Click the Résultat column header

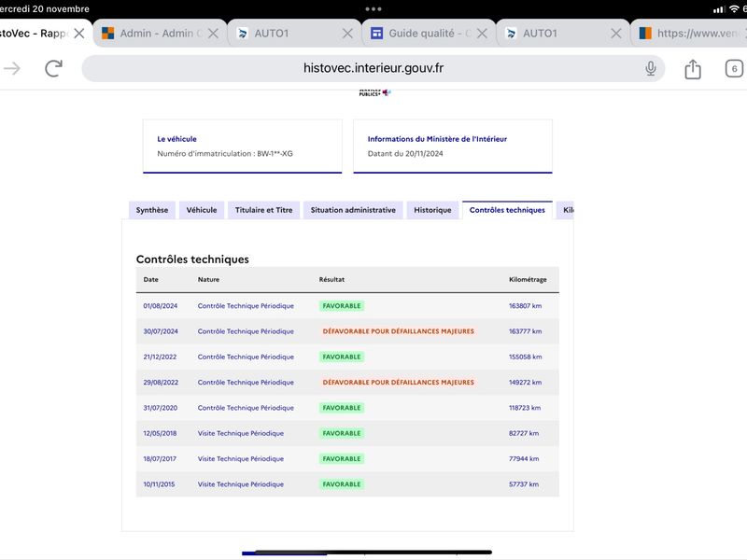331,279
